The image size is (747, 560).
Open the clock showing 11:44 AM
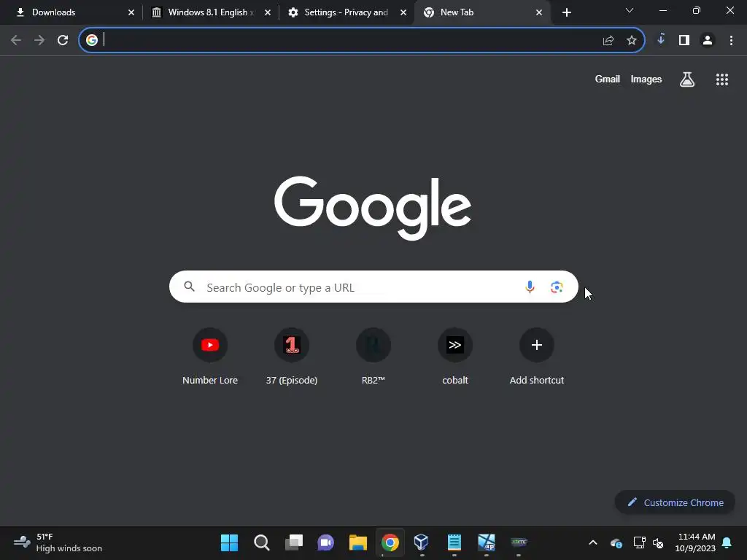tap(695, 542)
